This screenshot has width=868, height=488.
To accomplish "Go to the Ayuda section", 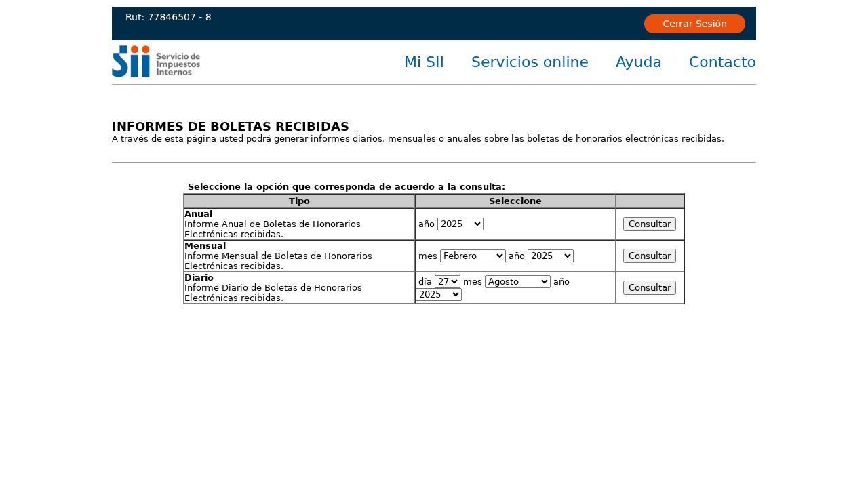I will pyautogui.click(x=638, y=62).
